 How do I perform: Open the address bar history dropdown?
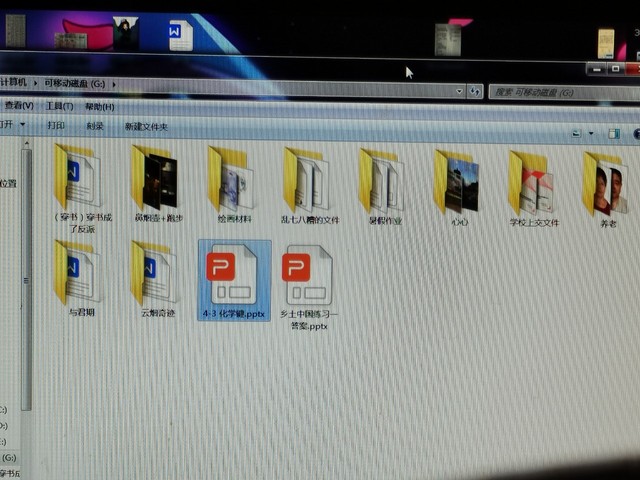[459, 91]
